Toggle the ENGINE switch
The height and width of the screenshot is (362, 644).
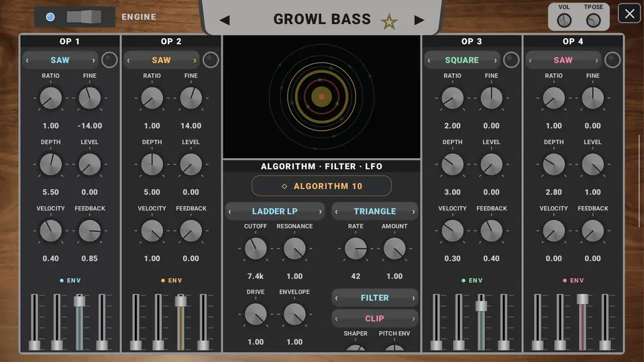[x=84, y=17]
